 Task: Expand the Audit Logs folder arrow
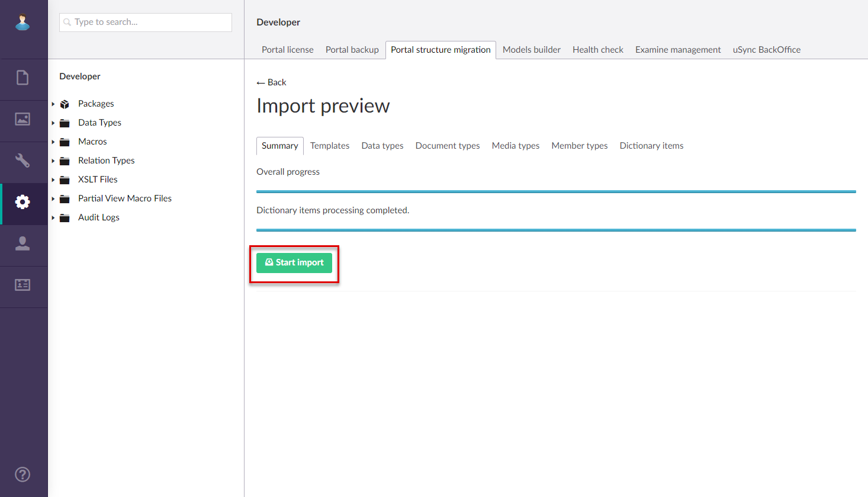[x=53, y=218]
